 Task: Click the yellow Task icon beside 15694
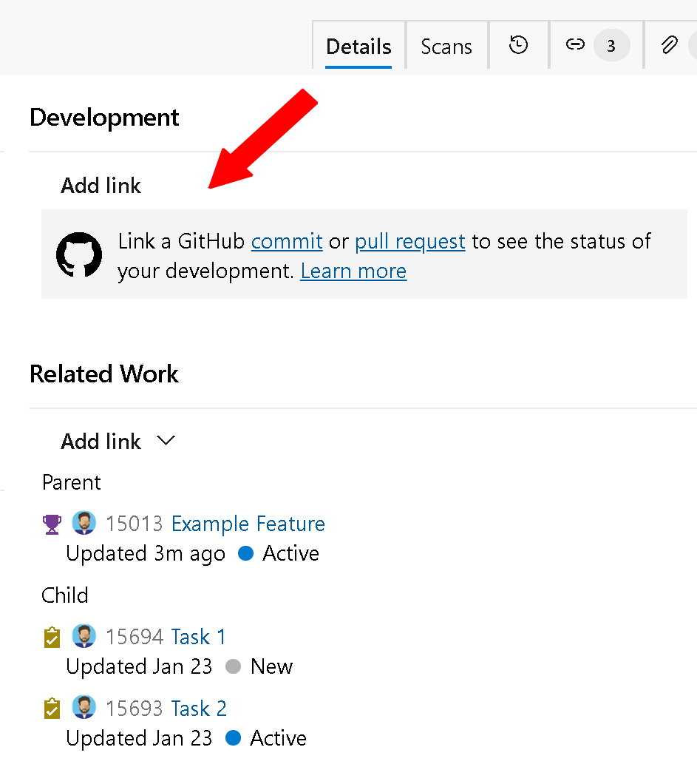[52, 636]
